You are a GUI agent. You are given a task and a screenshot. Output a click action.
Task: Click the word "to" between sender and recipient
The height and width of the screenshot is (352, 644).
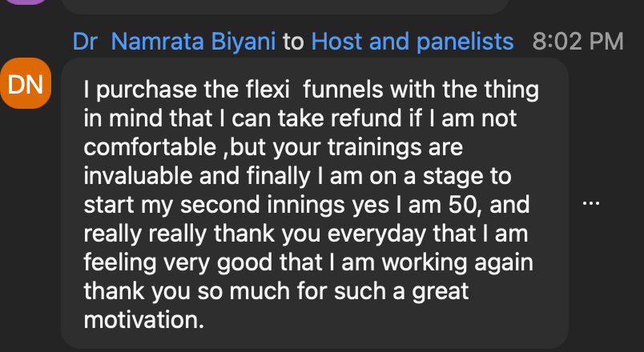(293, 42)
